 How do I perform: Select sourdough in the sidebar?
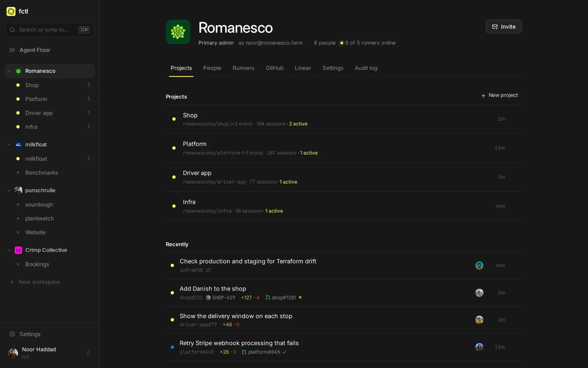click(49, 205)
